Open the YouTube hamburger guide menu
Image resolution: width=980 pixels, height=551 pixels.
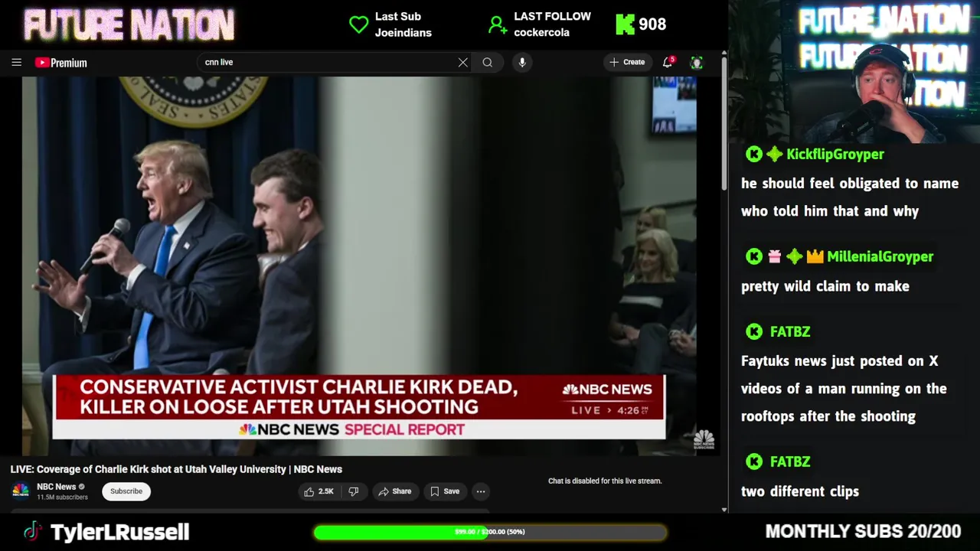coord(16,62)
